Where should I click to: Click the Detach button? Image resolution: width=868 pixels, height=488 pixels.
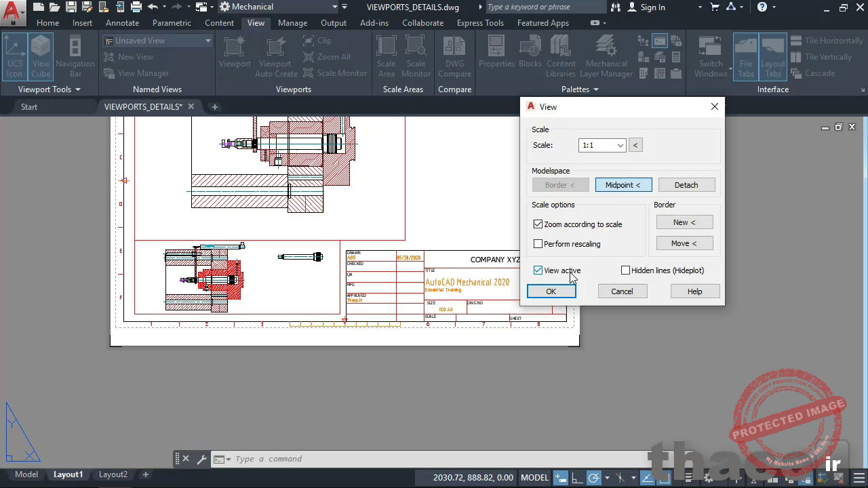(686, 185)
